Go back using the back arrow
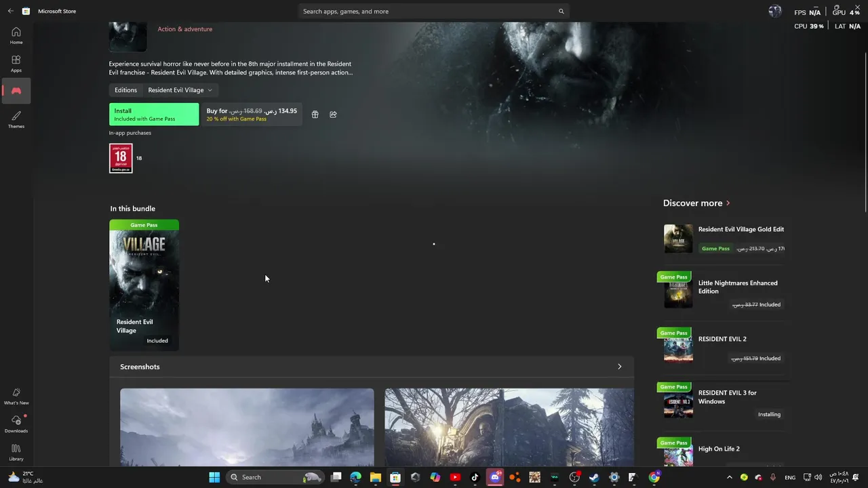868x488 pixels. (x=10, y=12)
